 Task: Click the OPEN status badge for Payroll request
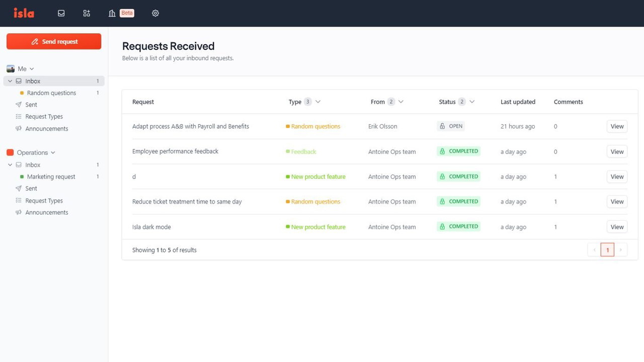(451, 126)
